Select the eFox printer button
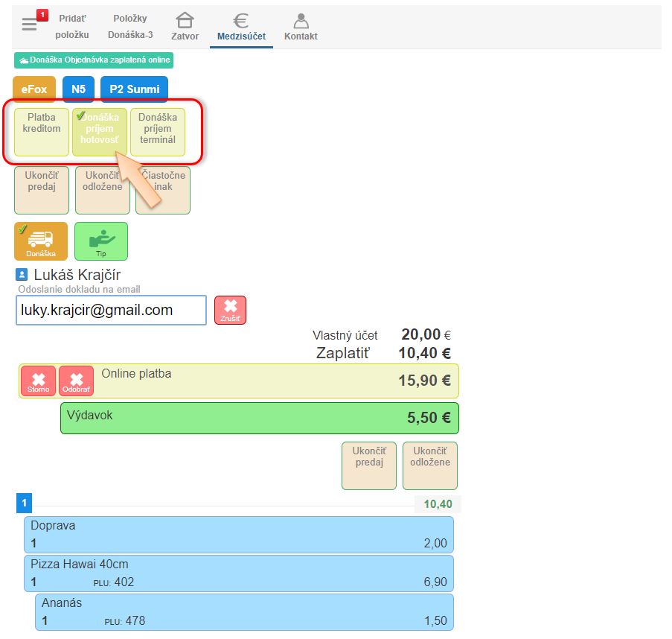 pos(34,89)
